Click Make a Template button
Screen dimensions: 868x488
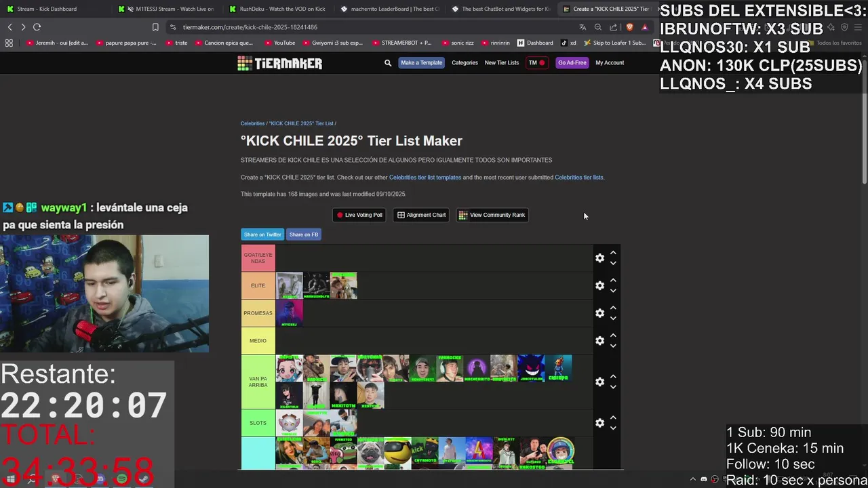(x=421, y=63)
